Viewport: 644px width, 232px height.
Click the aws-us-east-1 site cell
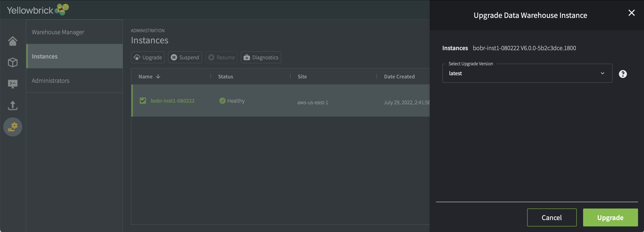click(312, 102)
